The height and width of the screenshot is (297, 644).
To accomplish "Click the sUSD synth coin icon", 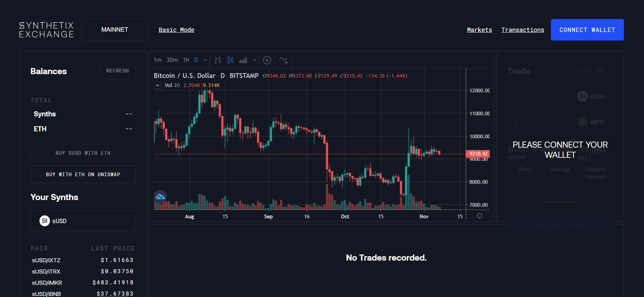I will pyautogui.click(x=45, y=221).
